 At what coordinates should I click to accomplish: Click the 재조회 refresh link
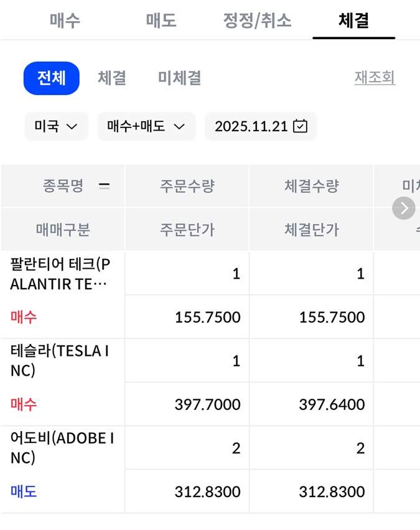pyautogui.click(x=375, y=78)
